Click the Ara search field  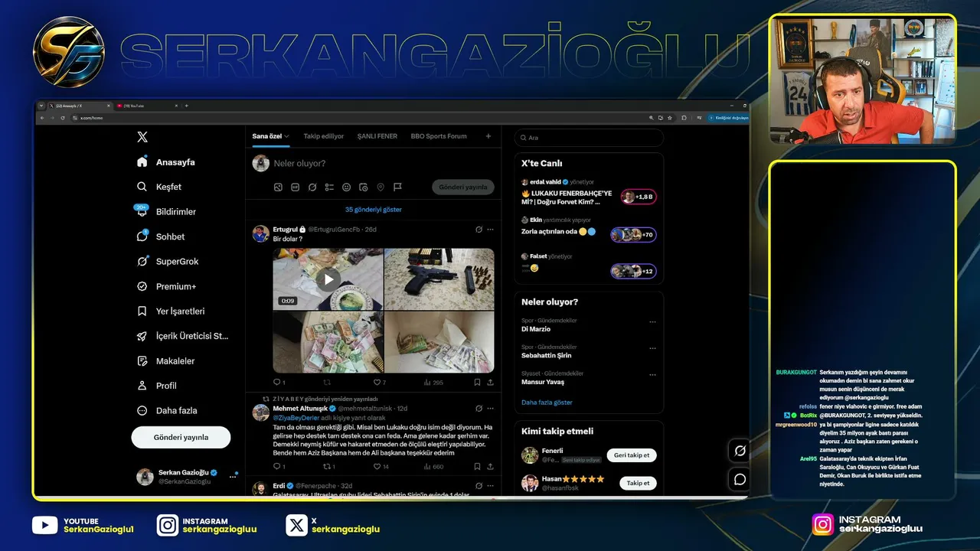[x=589, y=138]
